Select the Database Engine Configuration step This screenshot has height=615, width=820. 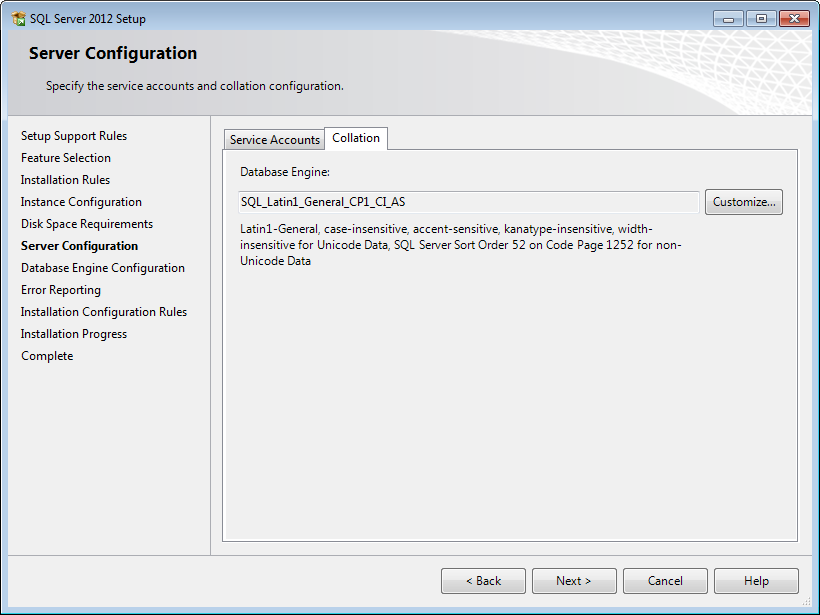[x=103, y=268]
